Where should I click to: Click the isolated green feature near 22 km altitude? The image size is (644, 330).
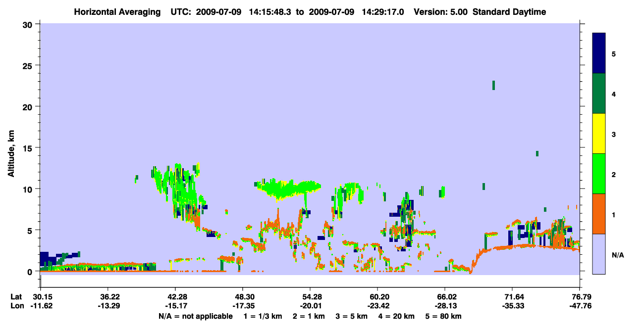tap(493, 85)
